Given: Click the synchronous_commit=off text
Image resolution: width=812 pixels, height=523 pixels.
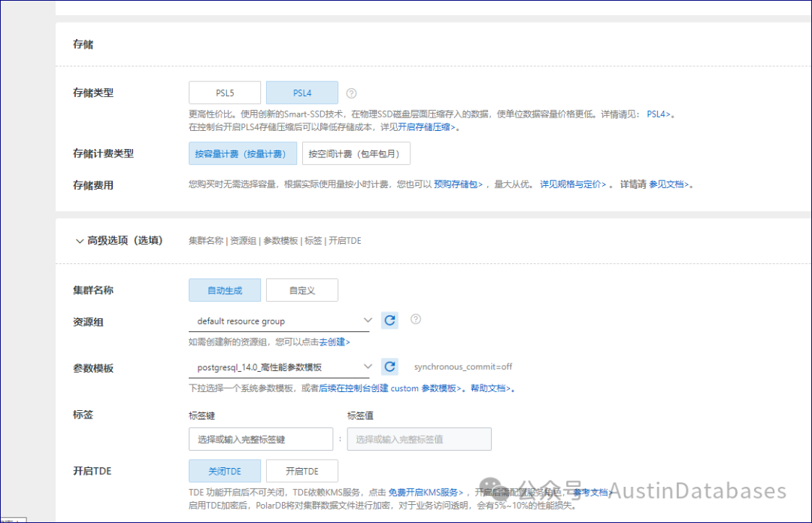Looking at the screenshot, I should pyautogui.click(x=463, y=367).
